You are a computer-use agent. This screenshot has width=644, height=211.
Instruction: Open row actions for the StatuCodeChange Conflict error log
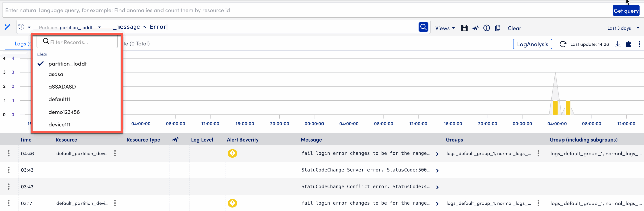(9, 186)
